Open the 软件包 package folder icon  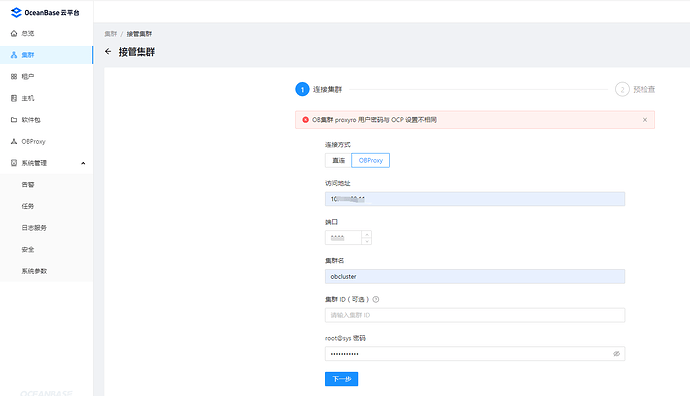[14, 120]
